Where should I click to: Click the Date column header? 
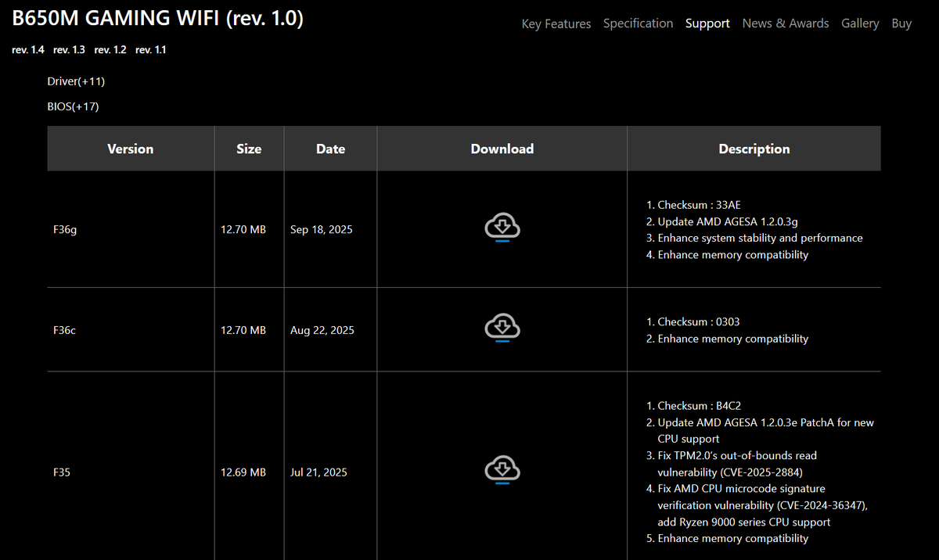pos(330,149)
